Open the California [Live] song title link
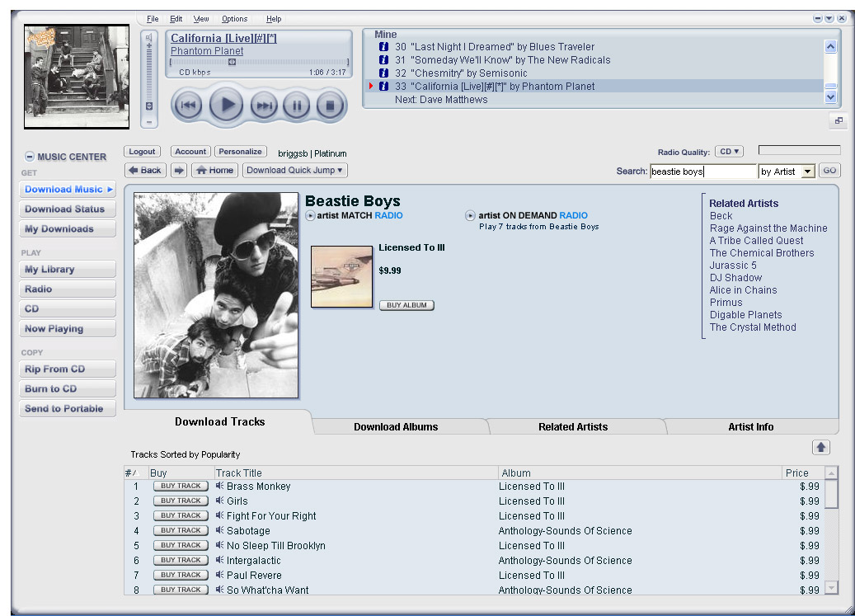The width and height of the screenshot is (855, 616). coord(223,38)
